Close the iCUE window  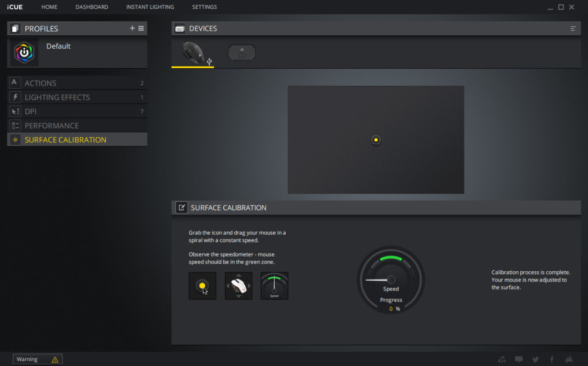coord(572,6)
